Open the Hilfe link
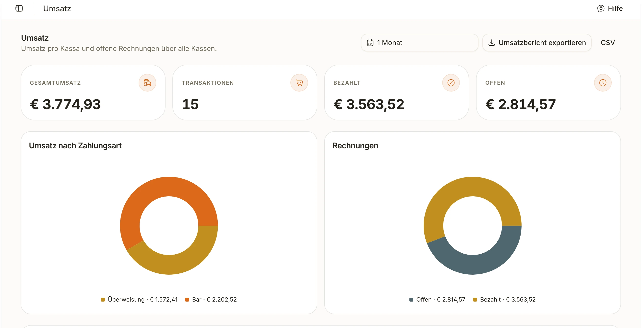Screen dimensions: 644x328 pos(610,9)
